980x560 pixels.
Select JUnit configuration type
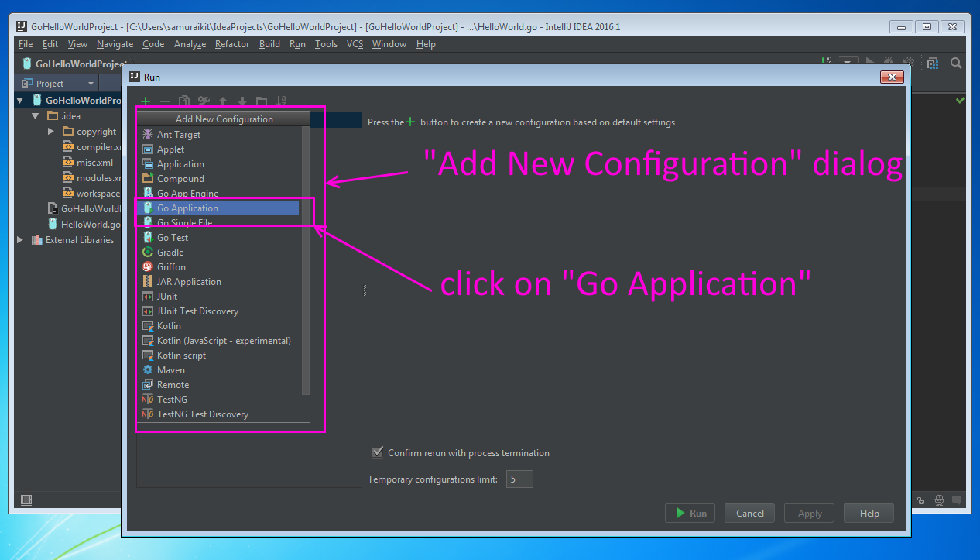click(218, 297)
